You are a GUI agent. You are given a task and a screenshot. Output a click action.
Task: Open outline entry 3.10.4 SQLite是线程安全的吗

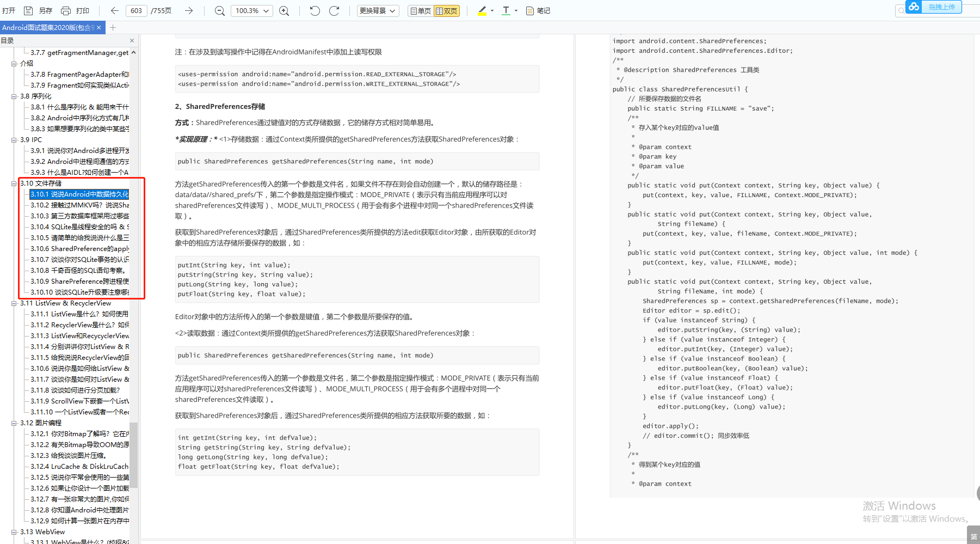[79, 227]
